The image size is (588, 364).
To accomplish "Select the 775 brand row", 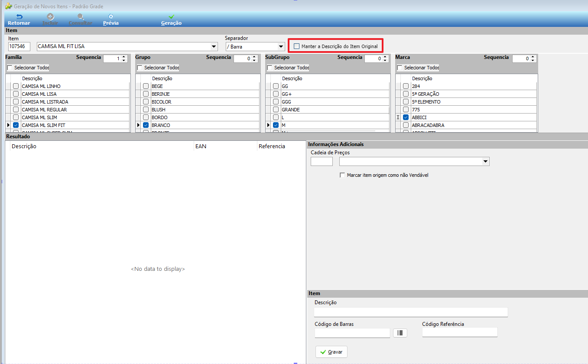I will click(x=466, y=110).
